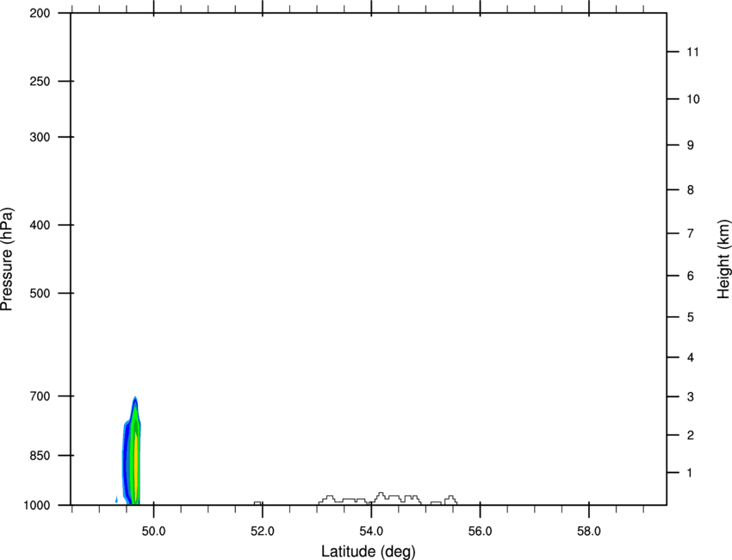
Task: Click the 11 km height label
Action: pyautogui.click(x=692, y=52)
